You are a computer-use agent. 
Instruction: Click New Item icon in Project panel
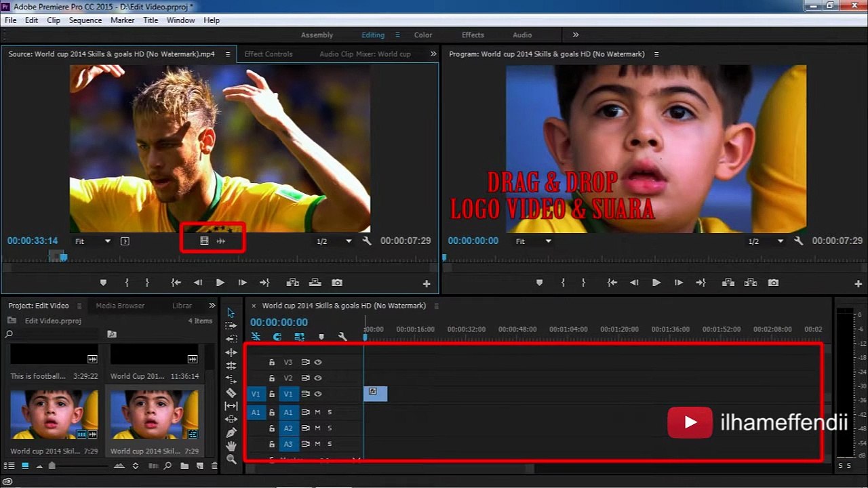[200, 466]
